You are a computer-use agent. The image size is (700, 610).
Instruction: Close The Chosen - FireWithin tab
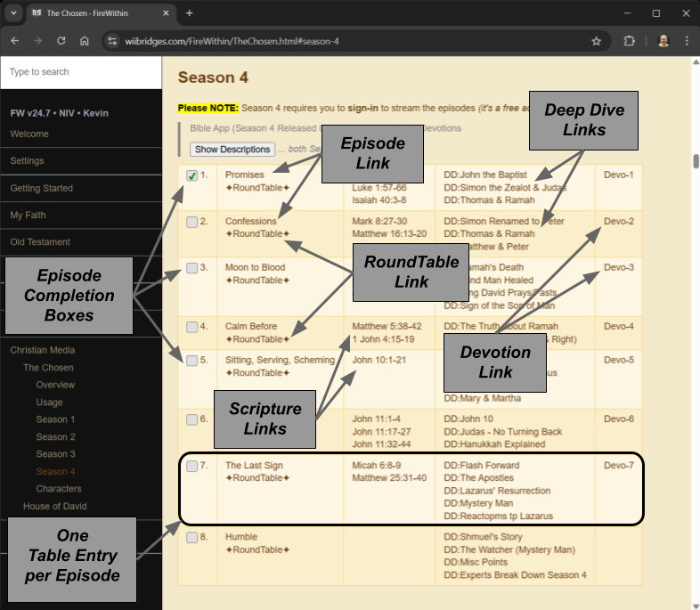[x=166, y=13]
